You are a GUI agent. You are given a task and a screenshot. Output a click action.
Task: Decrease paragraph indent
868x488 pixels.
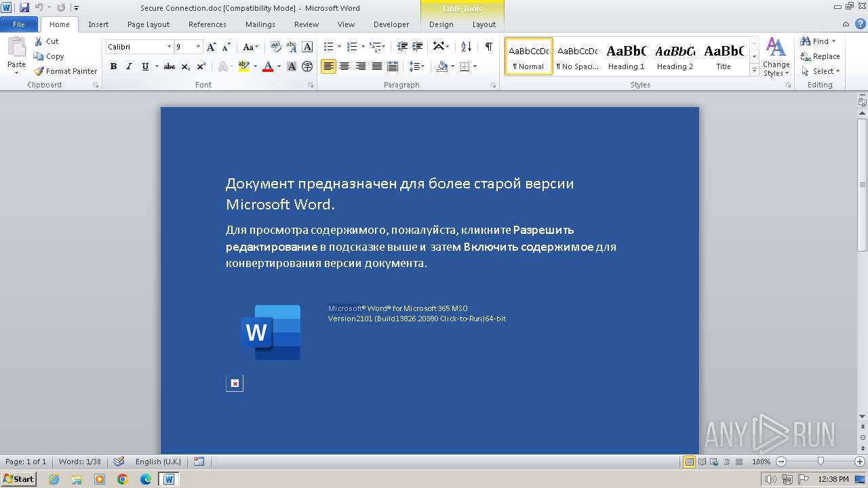402,47
